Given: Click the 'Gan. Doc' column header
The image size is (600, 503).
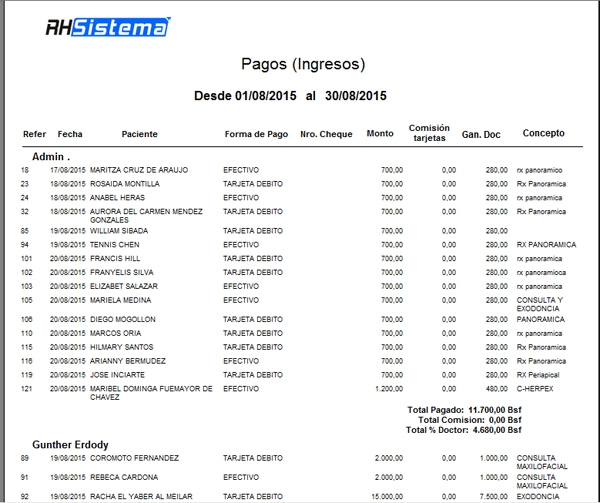Looking at the screenshot, I should pyautogui.click(x=481, y=135).
